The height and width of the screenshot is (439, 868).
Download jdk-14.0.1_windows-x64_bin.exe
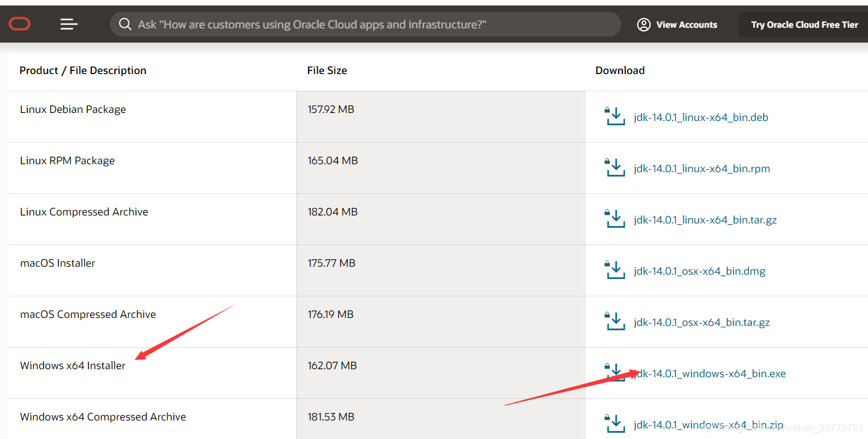[x=709, y=374]
